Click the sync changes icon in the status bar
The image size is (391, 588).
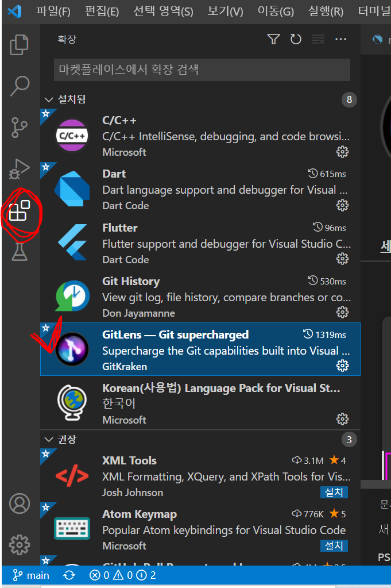pyautogui.click(x=69, y=575)
